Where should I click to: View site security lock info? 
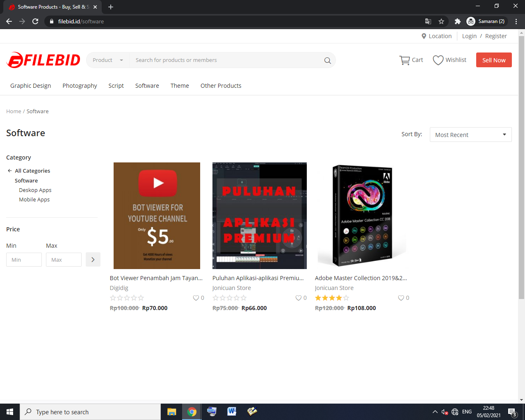tap(52, 21)
